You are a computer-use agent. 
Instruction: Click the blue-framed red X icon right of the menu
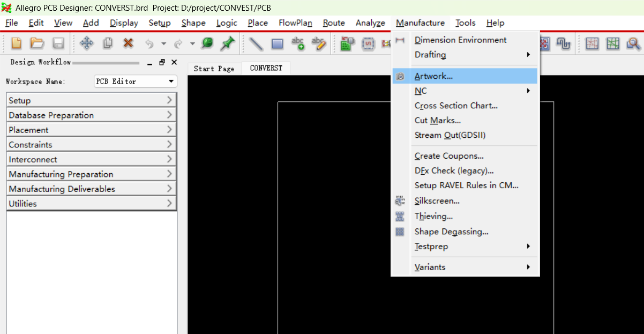click(x=545, y=43)
